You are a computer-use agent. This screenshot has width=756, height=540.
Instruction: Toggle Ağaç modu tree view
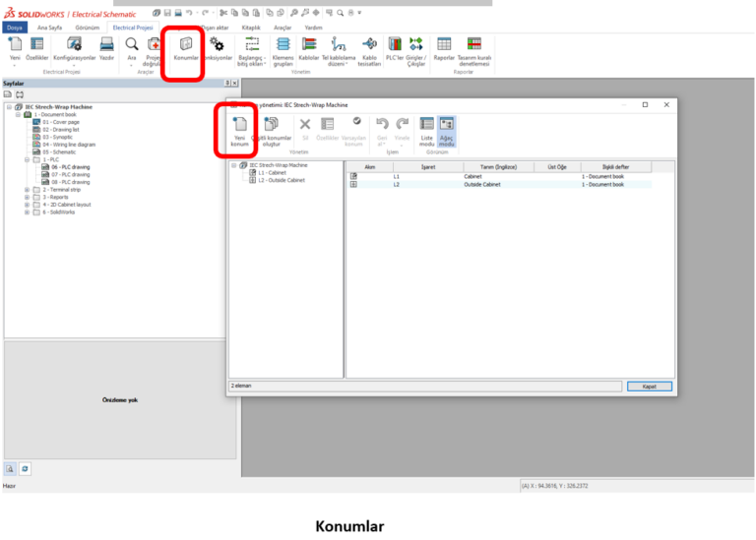(446, 130)
